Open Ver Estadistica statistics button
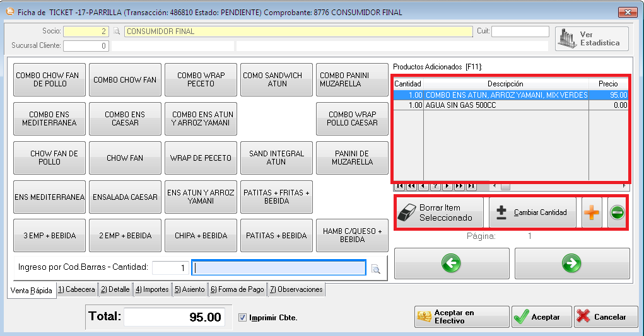 [x=592, y=39]
